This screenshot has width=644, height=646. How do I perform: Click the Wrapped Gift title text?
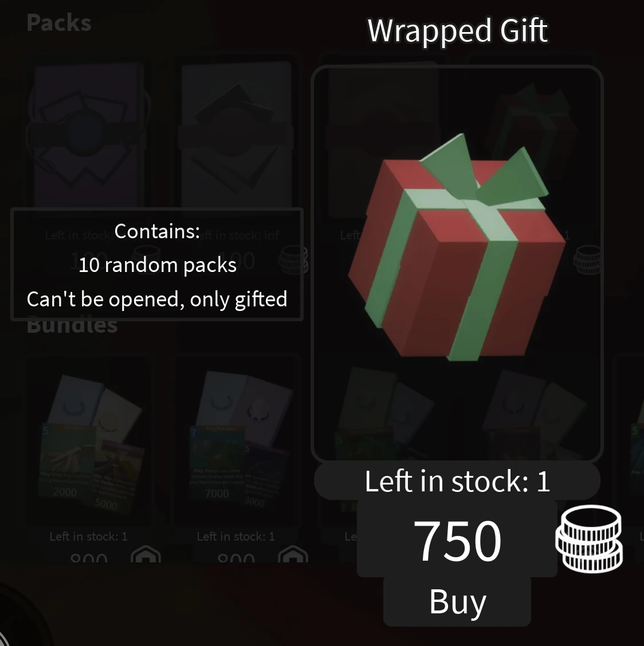457,30
